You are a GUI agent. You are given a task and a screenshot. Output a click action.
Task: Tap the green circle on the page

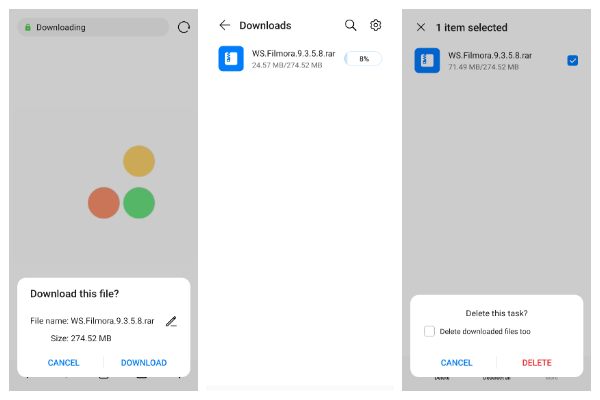click(139, 203)
